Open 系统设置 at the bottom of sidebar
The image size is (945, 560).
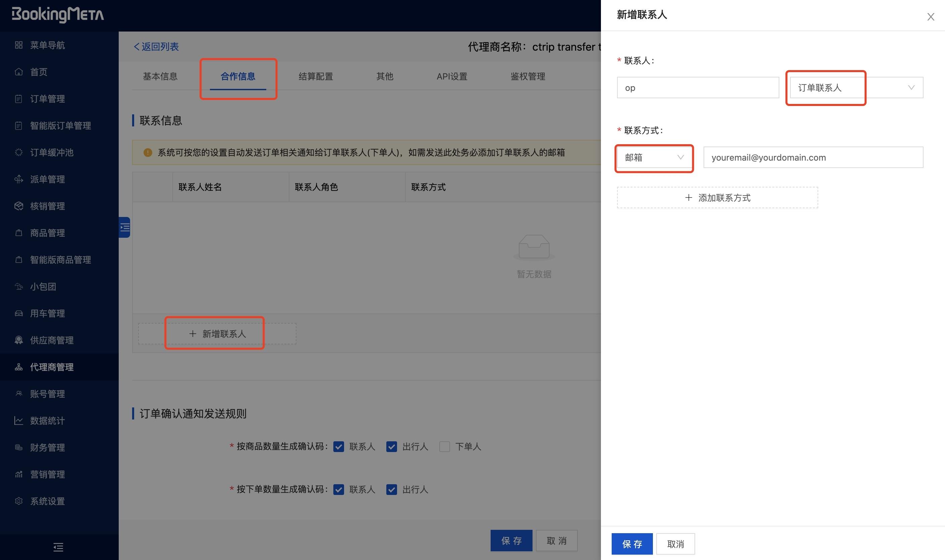click(x=48, y=501)
